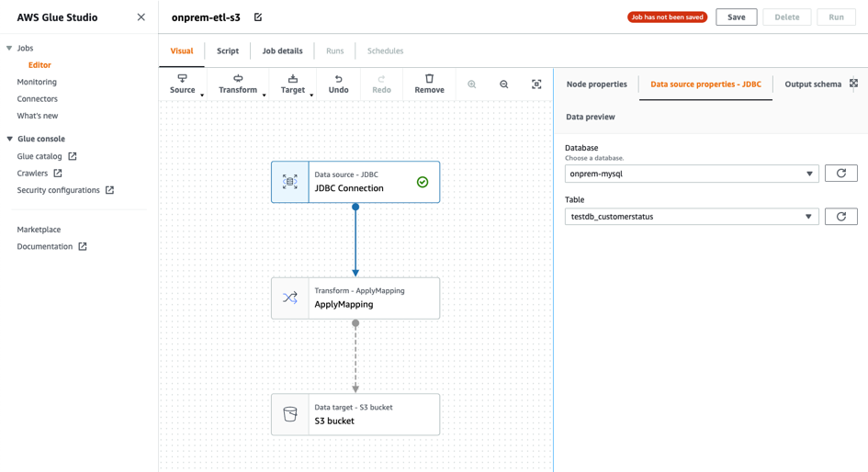Undo the last canvas action

coord(338,84)
